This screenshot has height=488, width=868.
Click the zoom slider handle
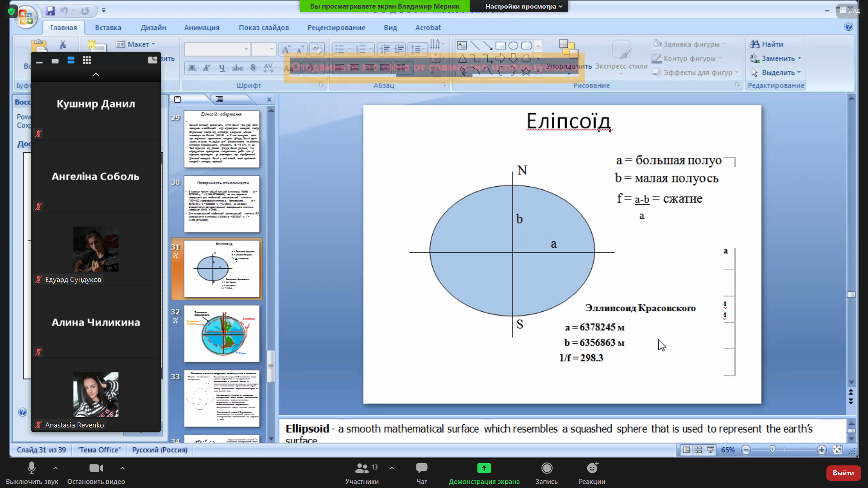click(x=773, y=450)
